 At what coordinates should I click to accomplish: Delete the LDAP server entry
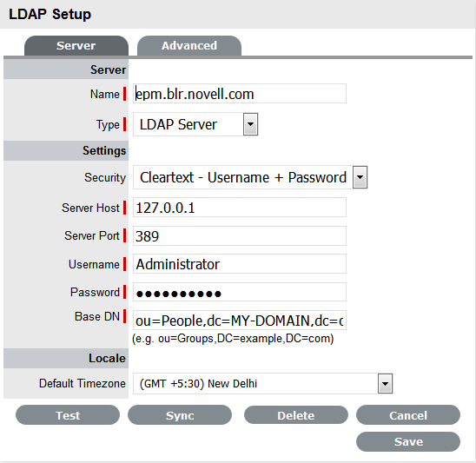296,415
